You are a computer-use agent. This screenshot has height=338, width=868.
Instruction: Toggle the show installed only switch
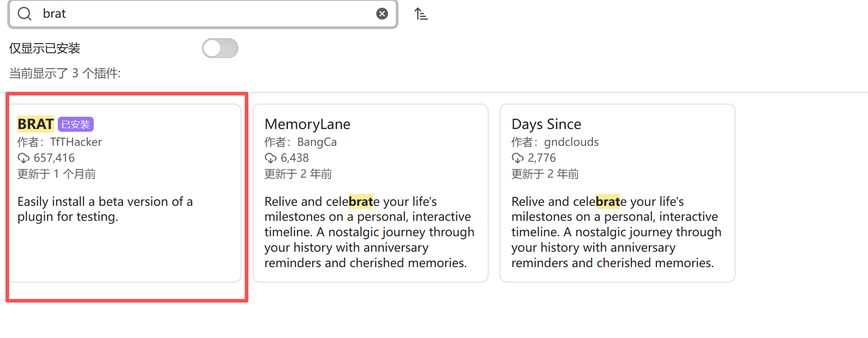(x=220, y=48)
